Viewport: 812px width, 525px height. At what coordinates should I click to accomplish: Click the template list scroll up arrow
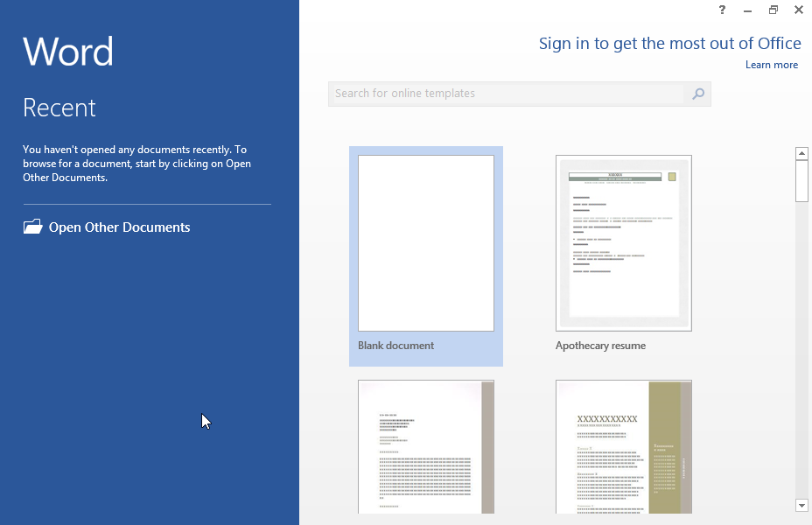click(x=801, y=153)
